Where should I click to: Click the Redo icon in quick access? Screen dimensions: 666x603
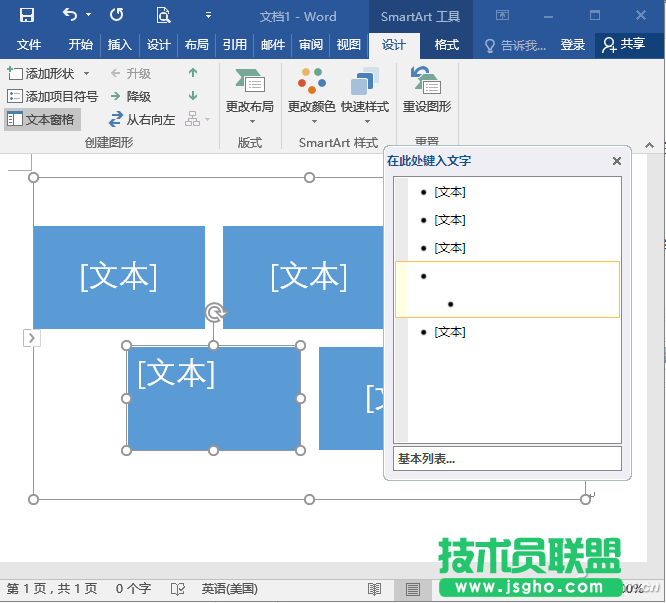116,15
